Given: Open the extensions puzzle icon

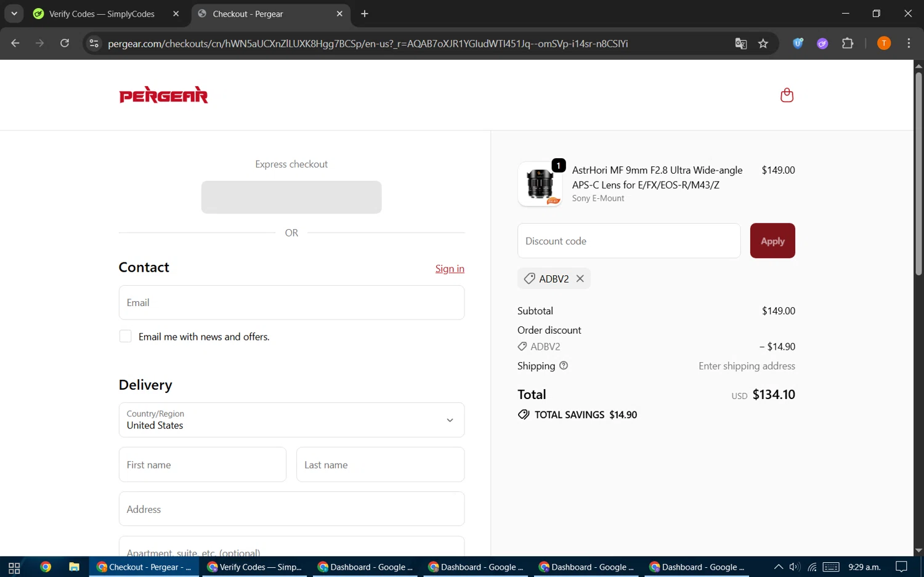Looking at the screenshot, I should pyautogui.click(x=848, y=43).
